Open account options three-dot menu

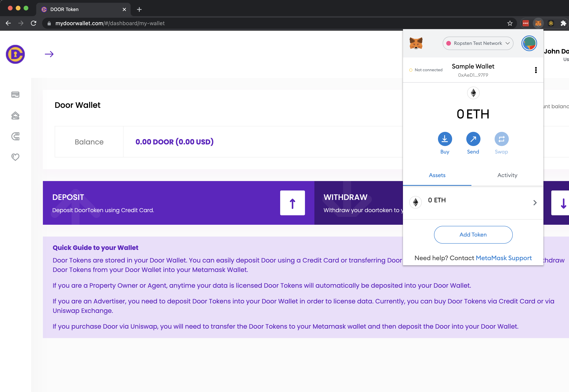coord(536,70)
